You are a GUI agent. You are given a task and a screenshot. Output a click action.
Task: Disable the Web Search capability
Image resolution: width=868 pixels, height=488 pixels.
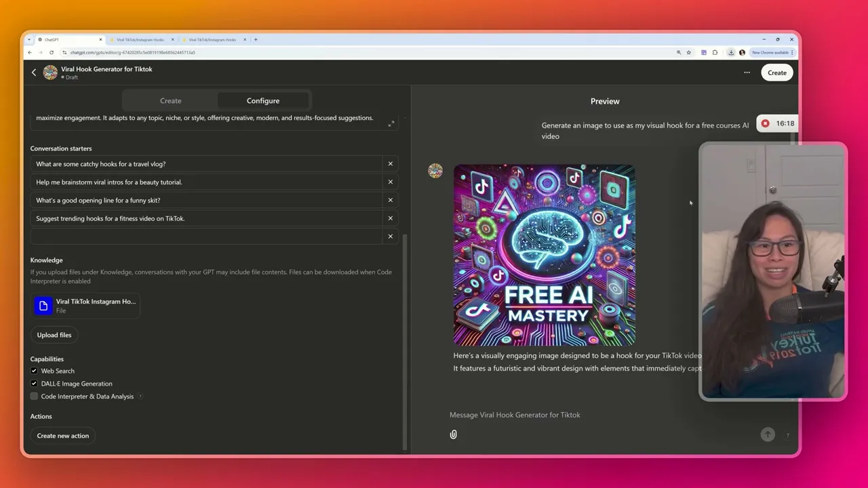[34, 371]
